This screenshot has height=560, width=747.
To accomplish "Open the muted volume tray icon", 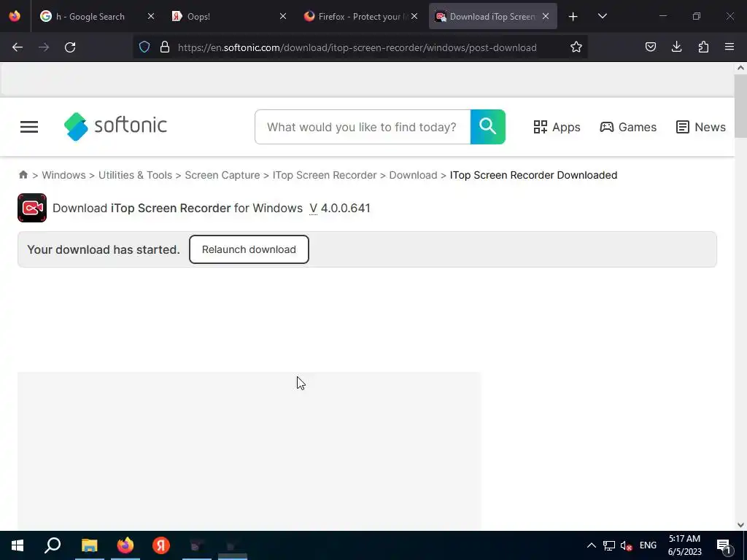I will (626, 546).
